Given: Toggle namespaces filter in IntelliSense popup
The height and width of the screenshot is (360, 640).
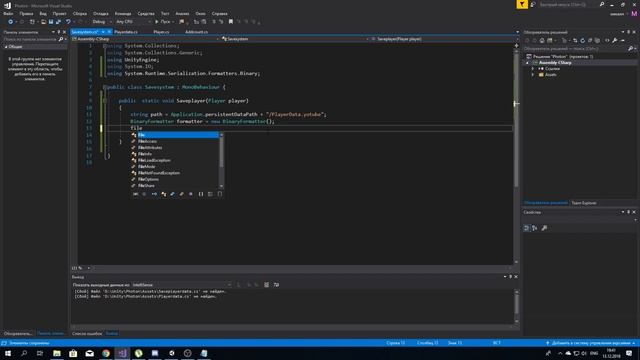Looking at the screenshot, I should 201,194.
